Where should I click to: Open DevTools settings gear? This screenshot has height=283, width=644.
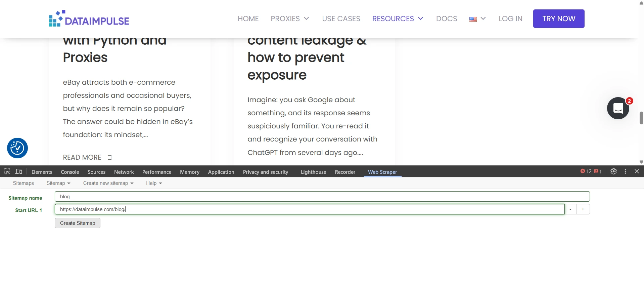(613, 171)
